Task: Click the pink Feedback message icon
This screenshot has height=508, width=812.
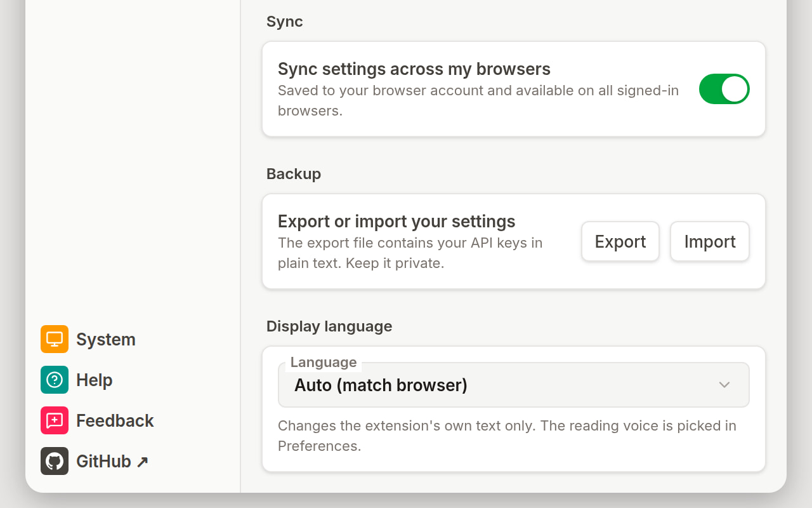Action: 55,420
